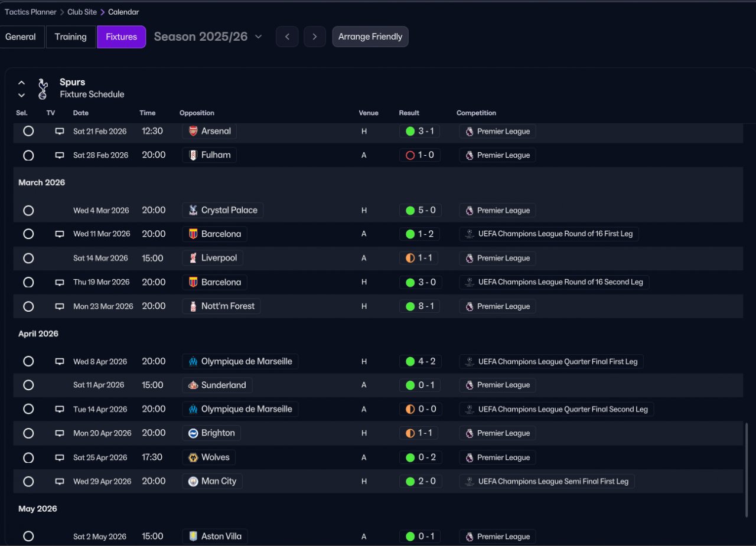Open the Nott'm Forest opposition link
The width and height of the screenshot is (756, 546).
pos(221,306)
